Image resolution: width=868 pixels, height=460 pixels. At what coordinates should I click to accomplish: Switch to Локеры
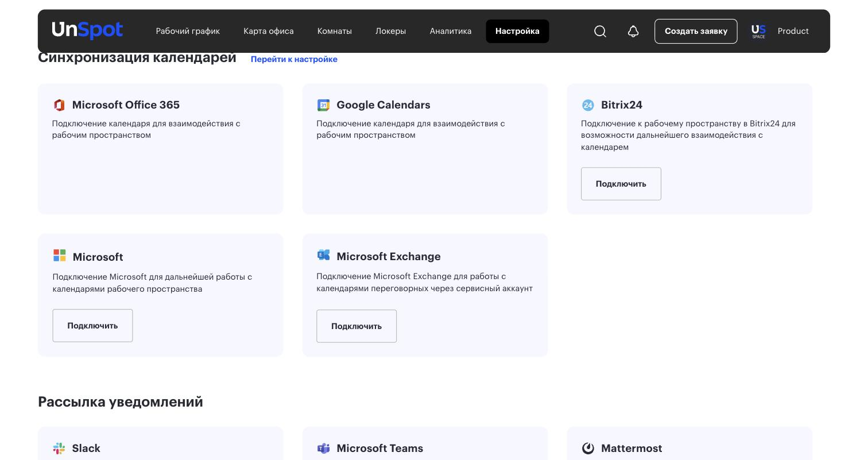tap(391, 31)
